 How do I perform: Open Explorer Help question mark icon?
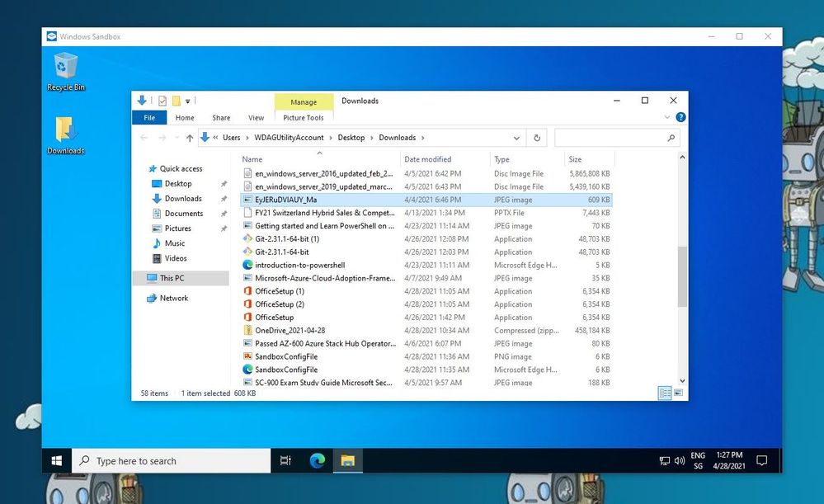pyautogui.click(x=680, y=117)
